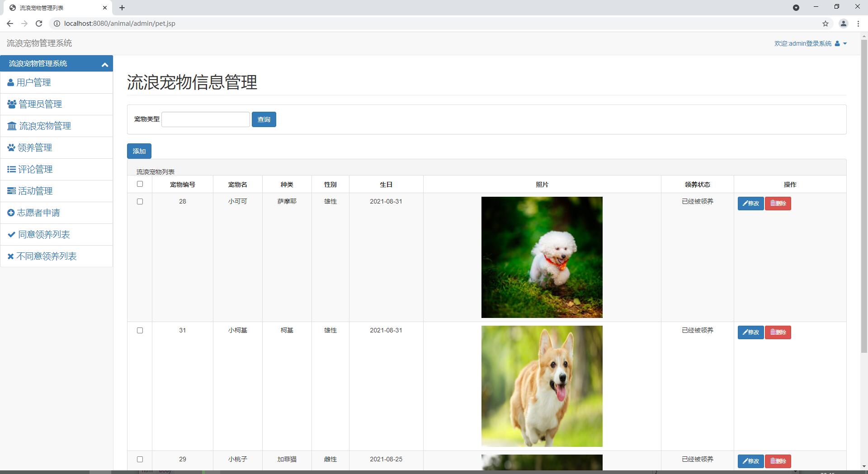Viewport: 868px width, 474px height.
Task: Click the X icon beside 不同意领养列表
Action: click(x=11, y=256)
